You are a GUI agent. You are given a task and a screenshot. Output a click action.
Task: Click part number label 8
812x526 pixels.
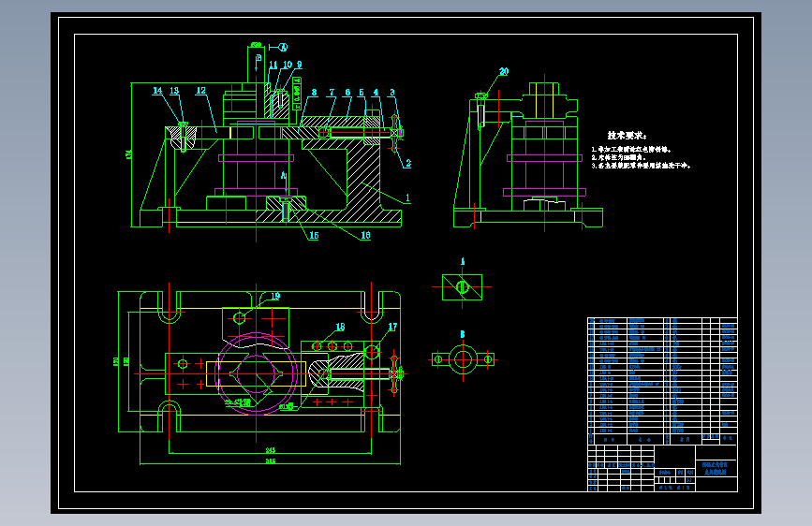(315, 92)
